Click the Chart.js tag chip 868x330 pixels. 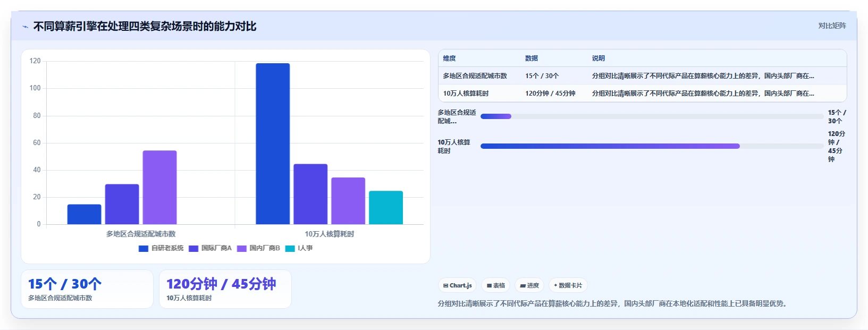457,285
